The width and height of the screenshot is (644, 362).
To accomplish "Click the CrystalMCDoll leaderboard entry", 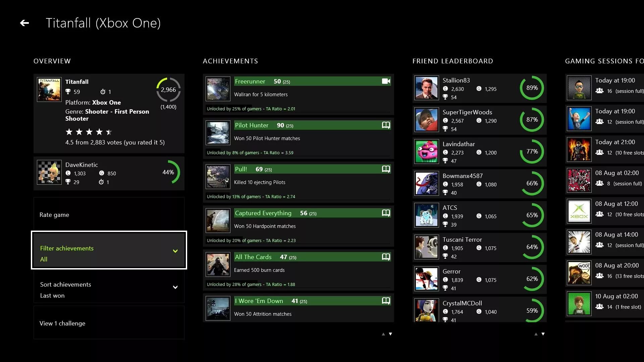I will (x=479, y=310).
